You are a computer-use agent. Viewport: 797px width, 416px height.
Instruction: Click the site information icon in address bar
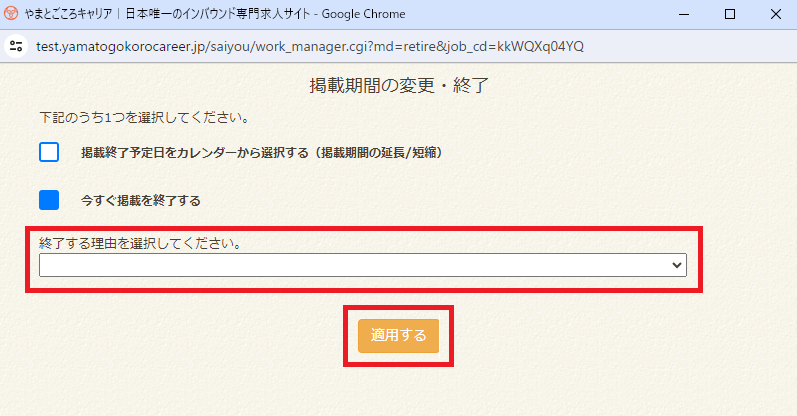pyautogui.click(x=15, y=47)
